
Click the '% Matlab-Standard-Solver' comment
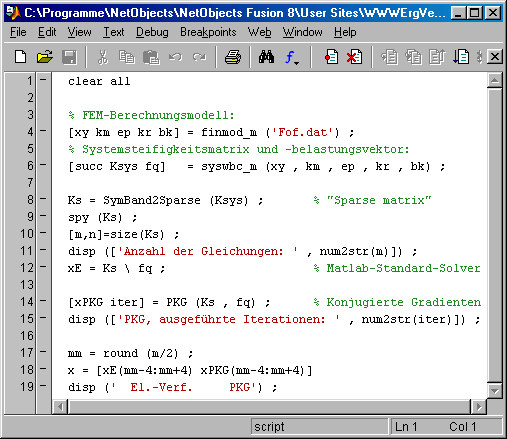(397, 268)
